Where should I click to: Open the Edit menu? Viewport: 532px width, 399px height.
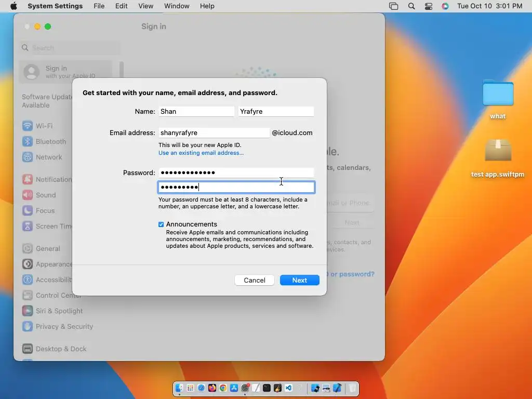click(x=121, y=6)
